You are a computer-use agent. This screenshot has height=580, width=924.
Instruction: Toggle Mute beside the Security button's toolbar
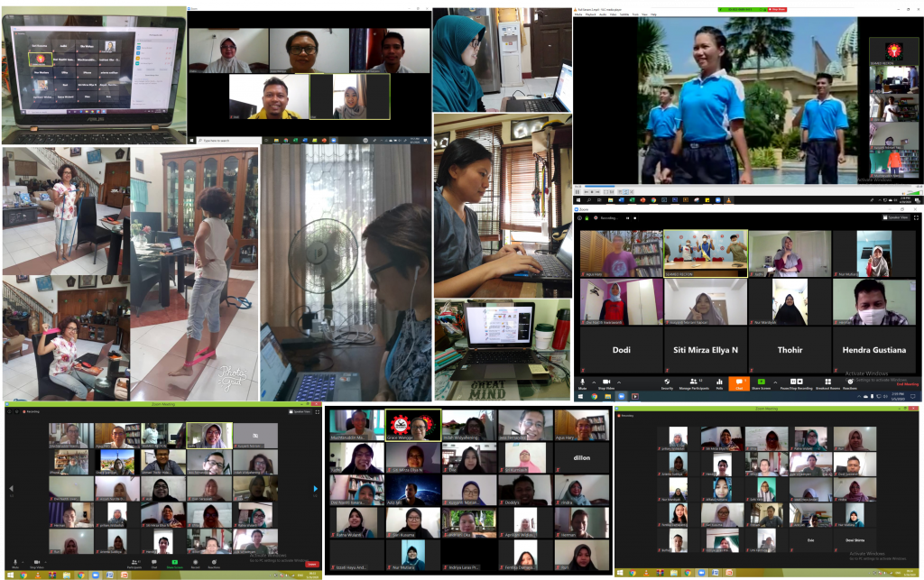(x=582, y=383)
